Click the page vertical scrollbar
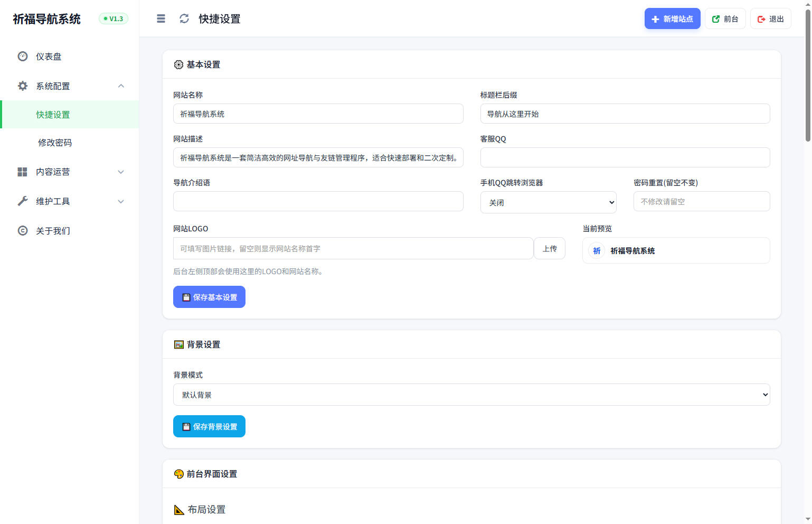Viewport: 812px width, 524px height. pos(808,76)
